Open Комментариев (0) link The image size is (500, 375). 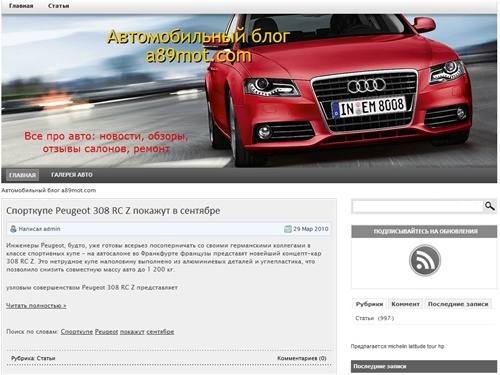click(302, 358)
